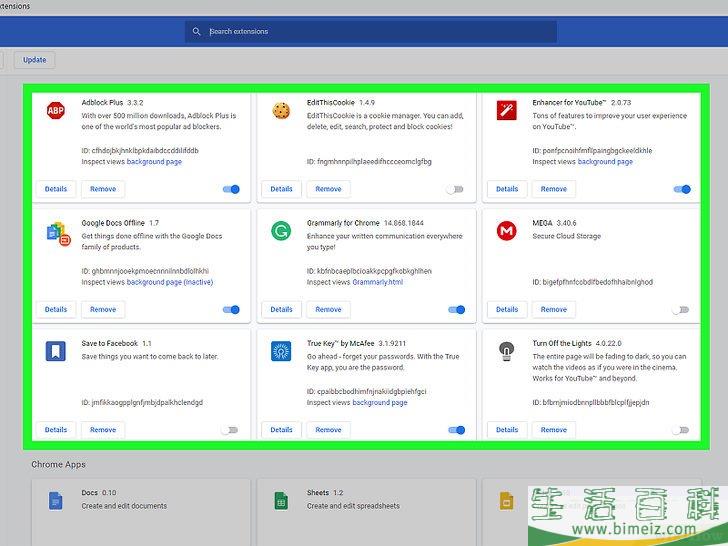This screenshot has width=728, height=546.
Task: Enable the EditThisCookie extension toggle
Action: 455,189
